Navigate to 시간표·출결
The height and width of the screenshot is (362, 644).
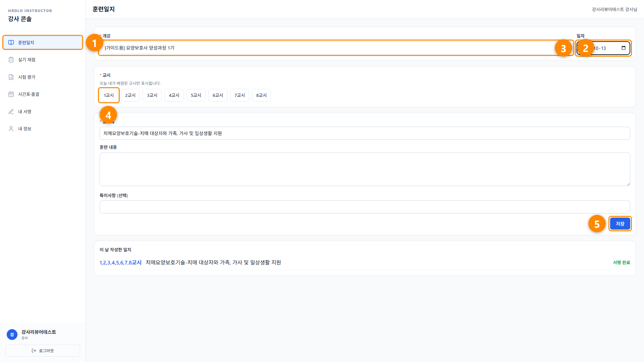click(43, 94)
